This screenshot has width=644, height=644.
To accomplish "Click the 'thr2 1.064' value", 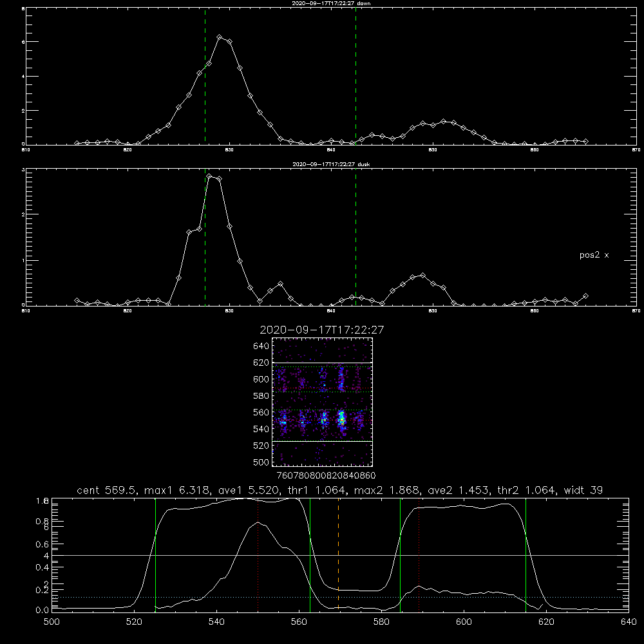I will [526, 490].
